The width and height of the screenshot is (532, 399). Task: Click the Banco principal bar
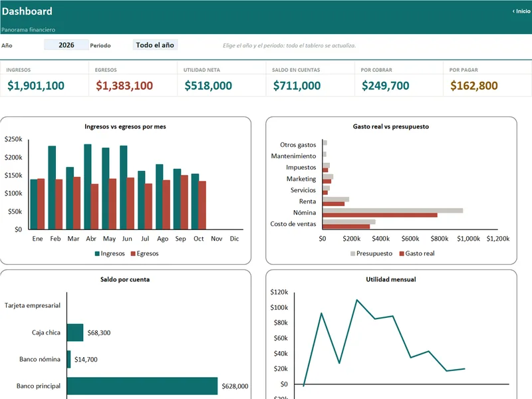tap(142, 386)
